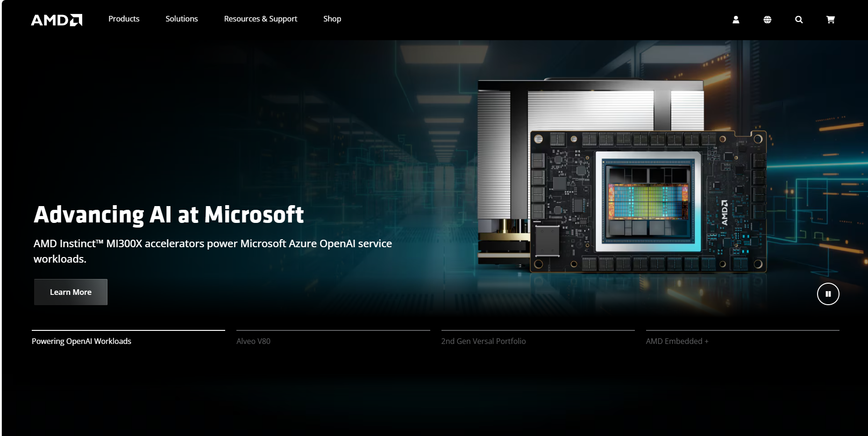The width and height of the screenshot is (868, 436).
Task: Click the MI300X accelerators description text
Action: (x=213, y=251)
